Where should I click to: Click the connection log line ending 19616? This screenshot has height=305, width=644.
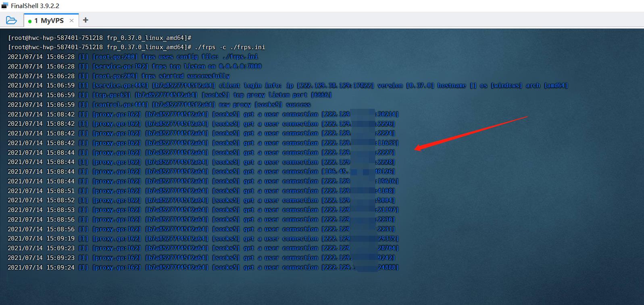[203, 181]
